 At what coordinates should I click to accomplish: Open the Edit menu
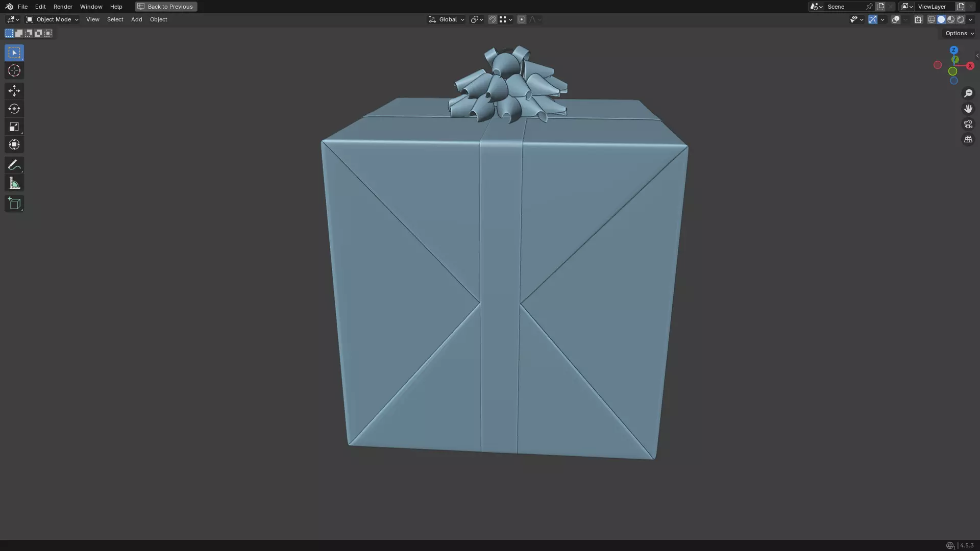coord(40,7)
